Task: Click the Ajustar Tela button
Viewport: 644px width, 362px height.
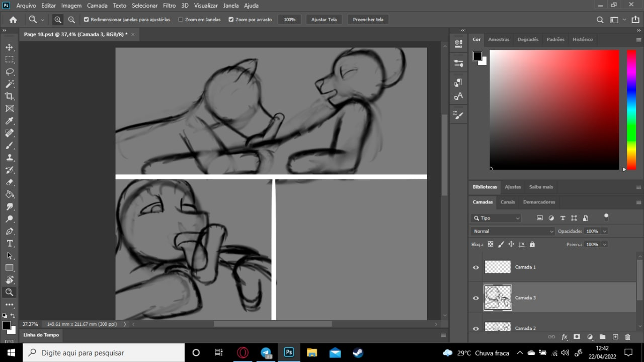Action: tap(324, 20)
